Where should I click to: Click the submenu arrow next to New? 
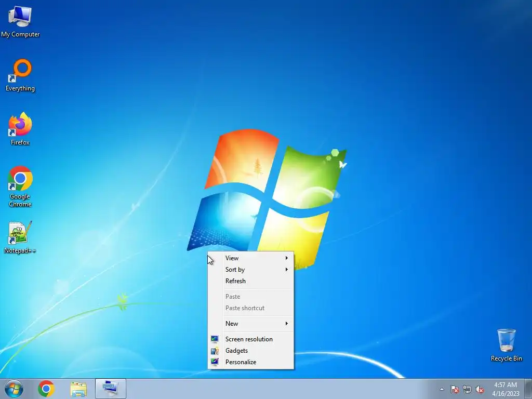coord(287,323)
